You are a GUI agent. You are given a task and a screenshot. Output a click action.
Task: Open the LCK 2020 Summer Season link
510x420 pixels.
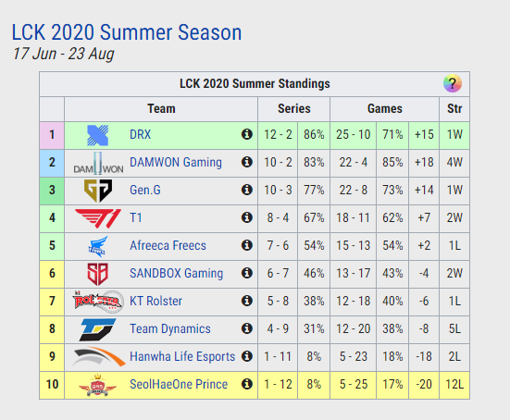point(127,32)
